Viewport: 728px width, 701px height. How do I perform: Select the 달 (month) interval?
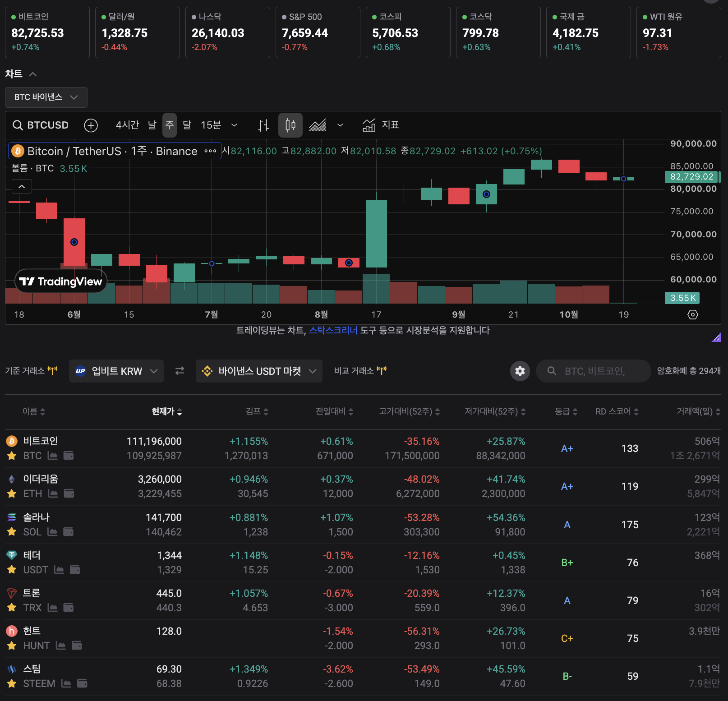[187, 125]
